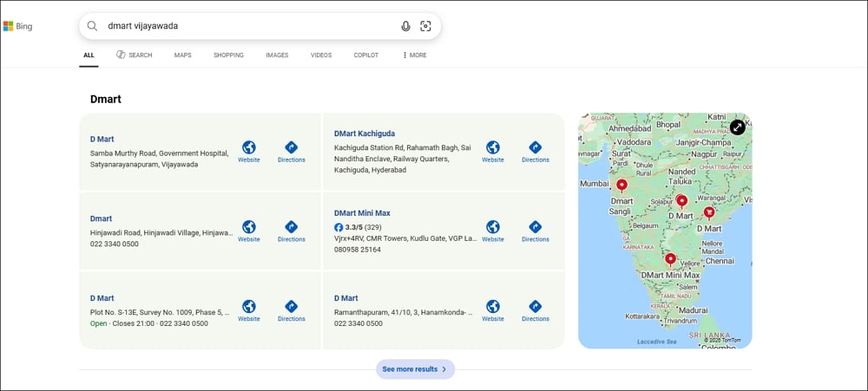The width and height of the screenshot is (868, 391).
Task: Open the IMAGES tab
Action: pyautogui.click(x=277, y=55)
